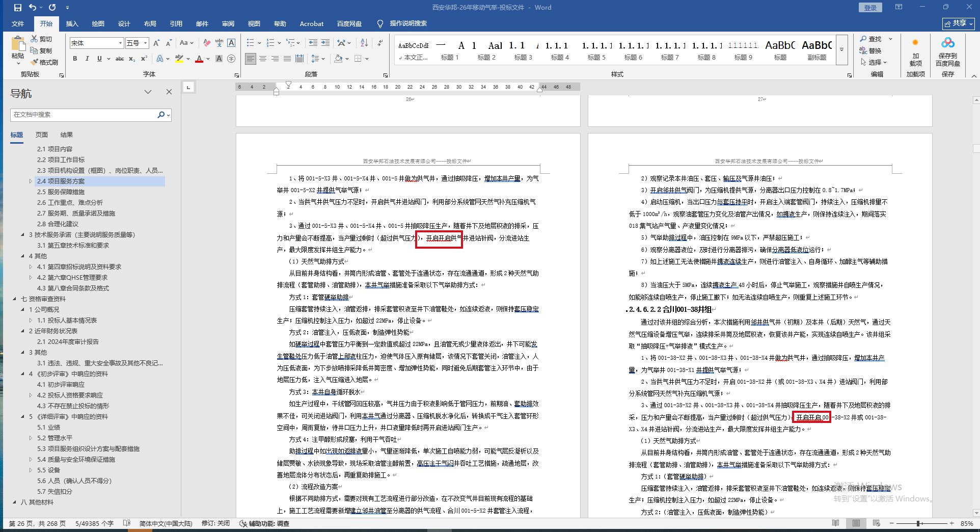
Task: Toggle Bold formatting
Action: click(75, 59)
